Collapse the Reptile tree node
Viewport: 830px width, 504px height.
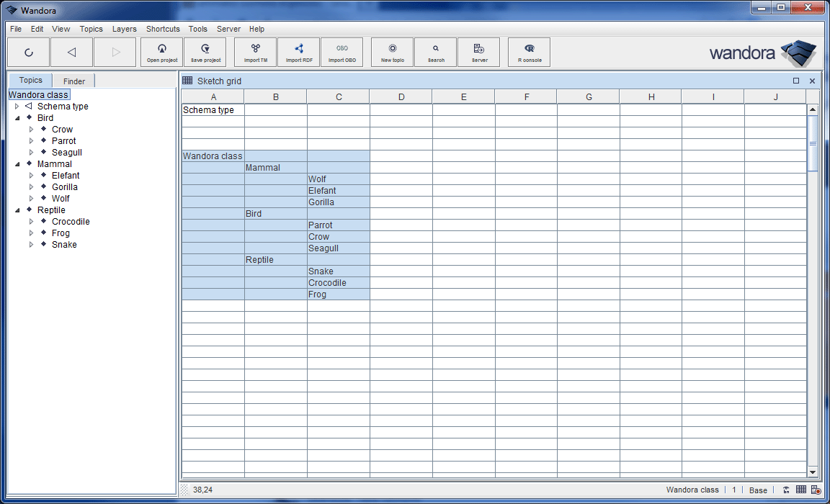17,210
